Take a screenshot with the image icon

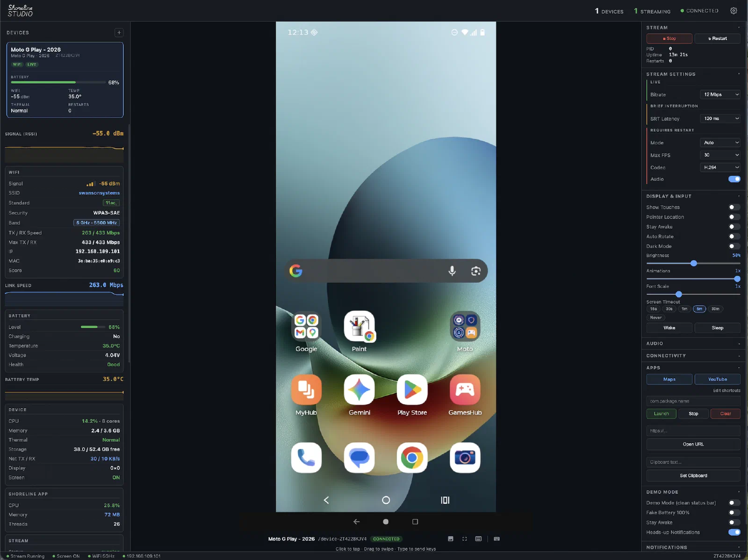pos(451,539)
